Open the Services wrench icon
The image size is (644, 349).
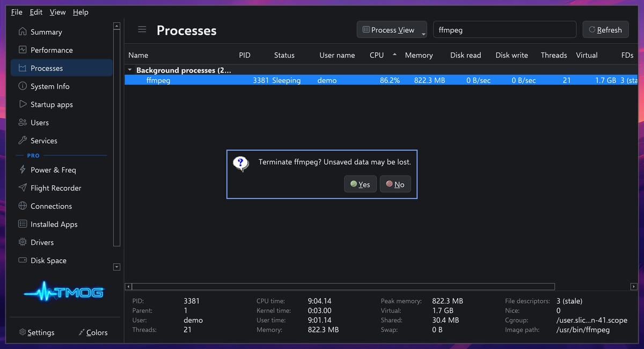(22, 141)
